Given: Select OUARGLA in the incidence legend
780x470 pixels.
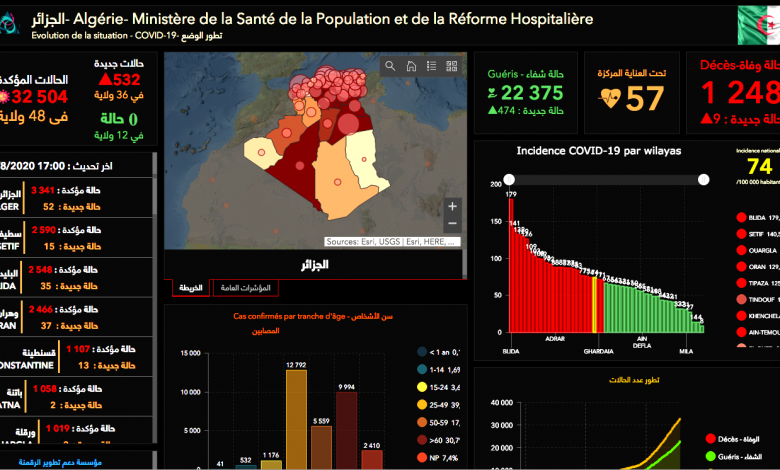Looking at the screenshot, I should 758,250.
